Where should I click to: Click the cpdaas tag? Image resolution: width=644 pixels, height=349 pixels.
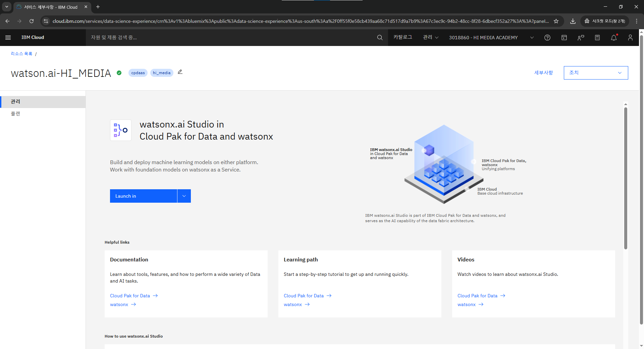pos(138,73)
